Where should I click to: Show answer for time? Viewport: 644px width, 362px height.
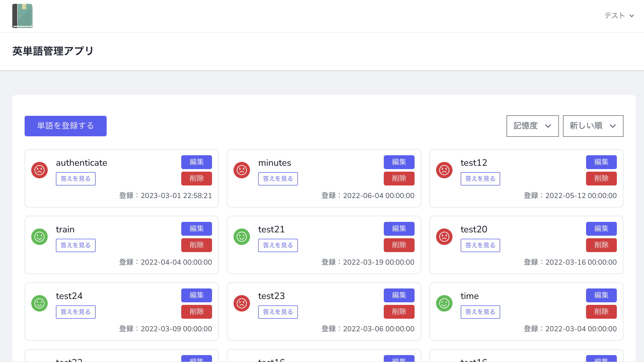click(x=480, y=312)
